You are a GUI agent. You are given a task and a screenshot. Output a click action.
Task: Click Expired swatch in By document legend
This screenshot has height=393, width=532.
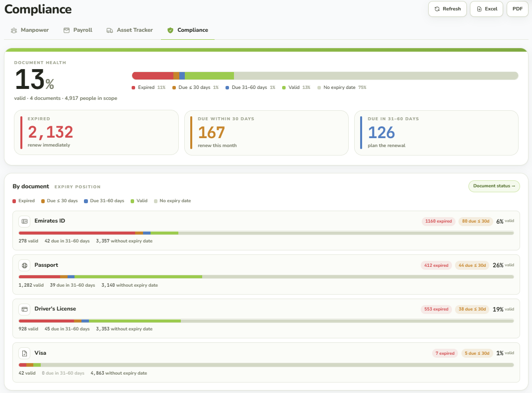pos(14,201)
